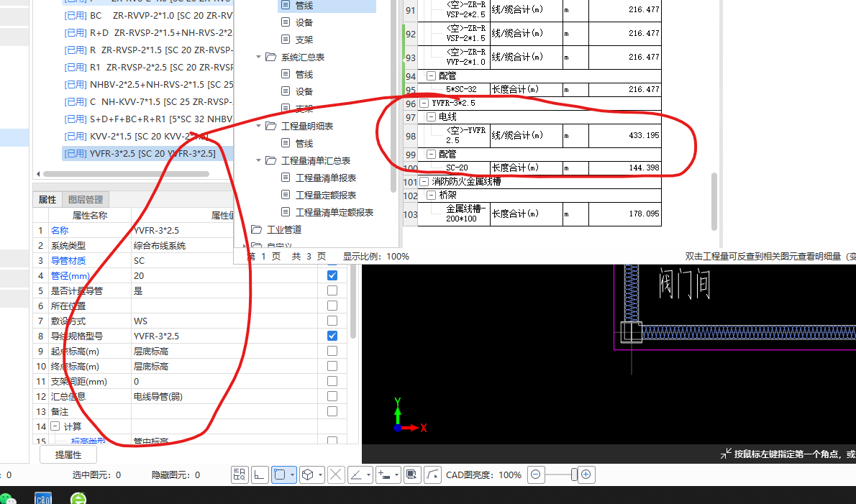Image resolution: width=856 pixels, height=504 pixels.
Task: Decrease CAD brightness with minus icon
Action: point(536,475)
